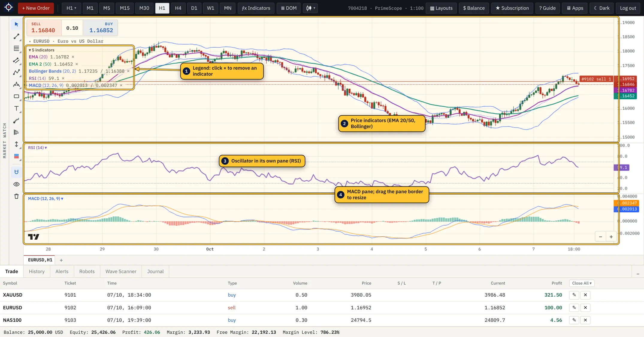The width and height of the screenshot is (644, 337).
Task: Remove the Bollinger Bands indicator
Action: tap(128, 71)
